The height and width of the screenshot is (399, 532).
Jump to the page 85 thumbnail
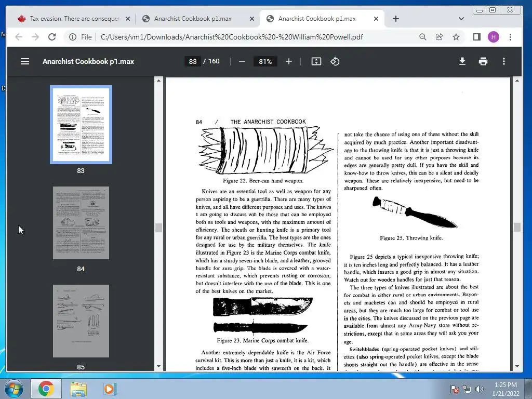pyautogui.click(x=81, y=321)
